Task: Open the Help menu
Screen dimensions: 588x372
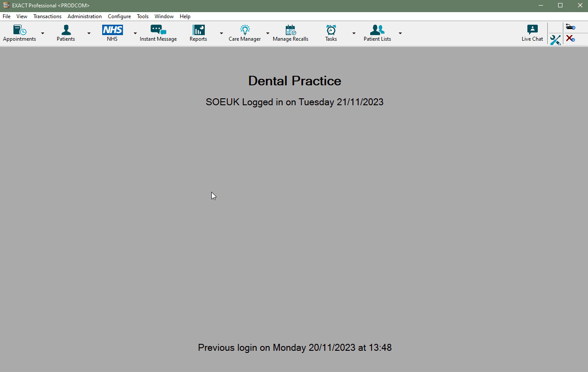Action: (x=185, y=16)
